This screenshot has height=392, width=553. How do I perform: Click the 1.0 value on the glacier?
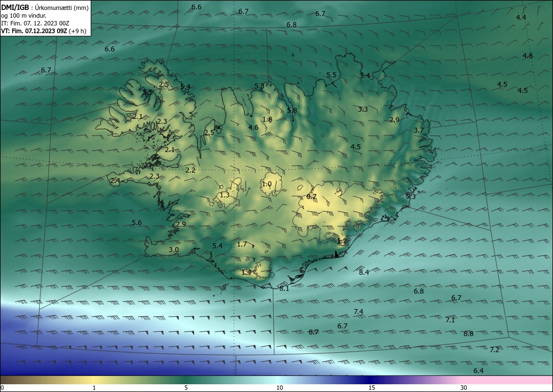tap(267, 184)
